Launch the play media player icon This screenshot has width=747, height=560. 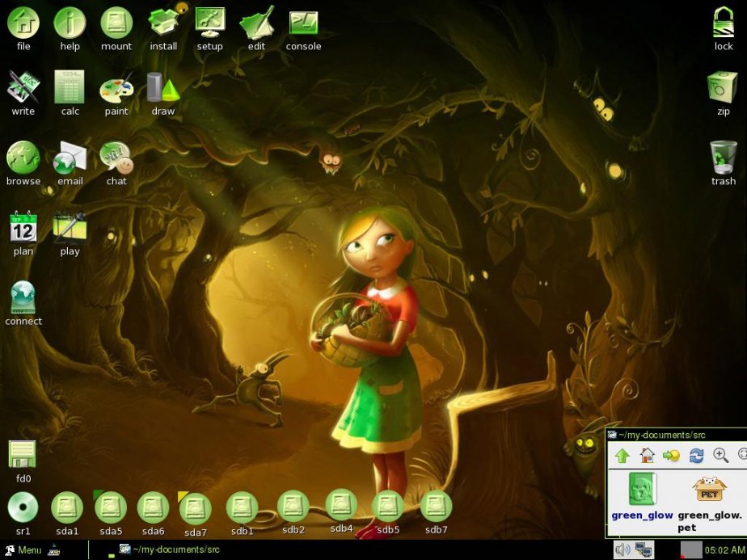(70, 227)
